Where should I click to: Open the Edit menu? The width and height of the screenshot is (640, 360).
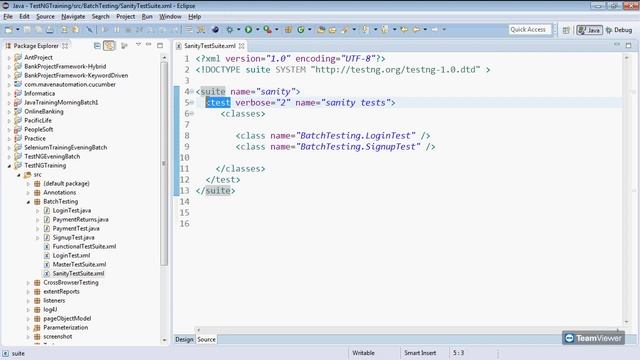[x=24, y=17]
